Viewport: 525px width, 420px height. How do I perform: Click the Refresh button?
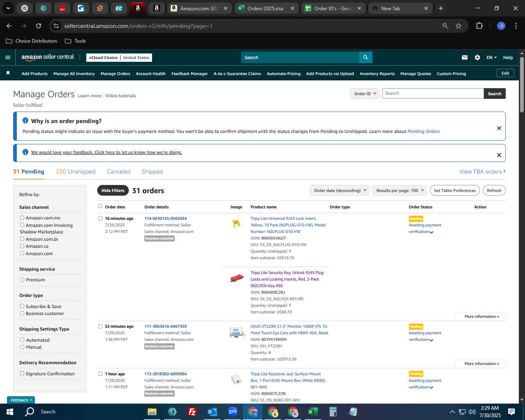point(494,190)
